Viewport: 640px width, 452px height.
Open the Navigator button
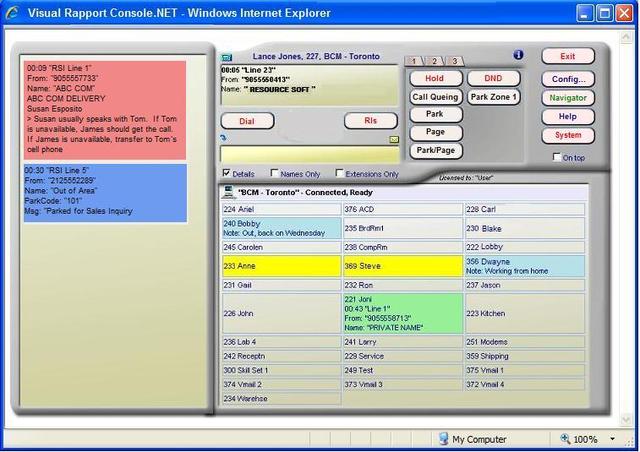pos(568,98)
